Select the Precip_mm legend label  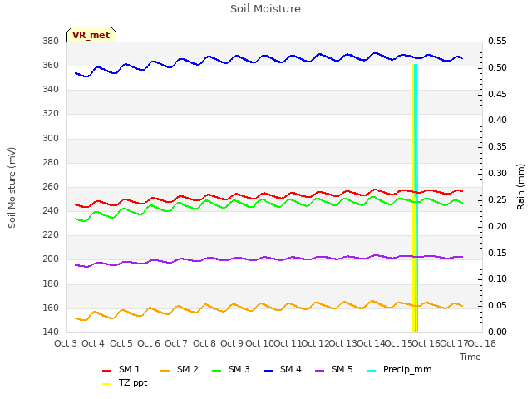[407, 369]
